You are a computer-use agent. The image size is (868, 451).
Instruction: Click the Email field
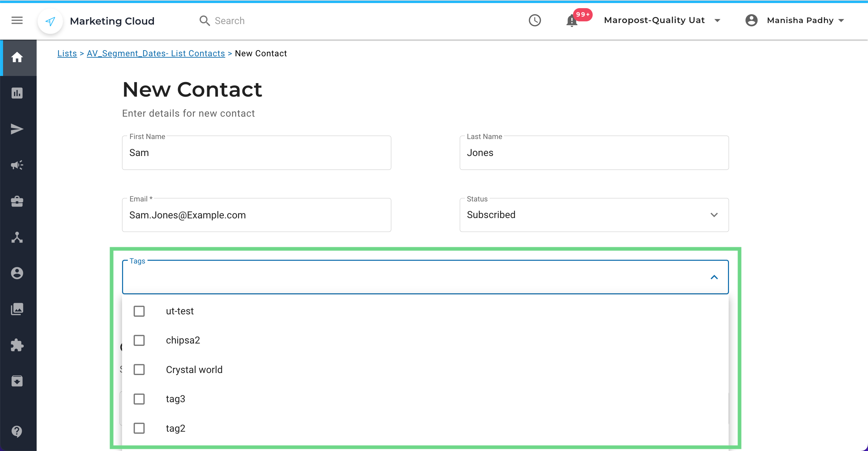(257, 215)
